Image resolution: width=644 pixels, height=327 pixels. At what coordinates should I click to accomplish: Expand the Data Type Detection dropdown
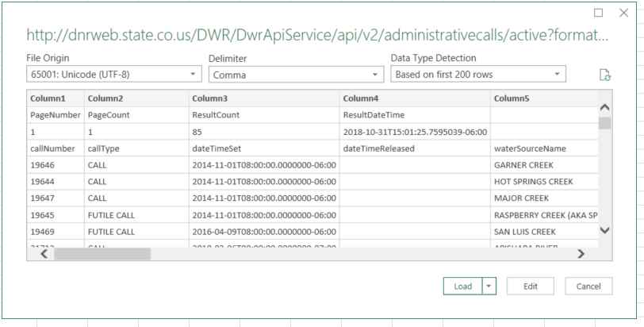click(x=478, y=75)
